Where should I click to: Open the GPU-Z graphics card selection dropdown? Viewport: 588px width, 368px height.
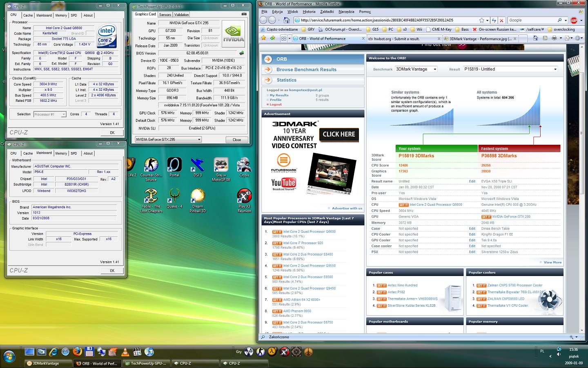[168, 139]
